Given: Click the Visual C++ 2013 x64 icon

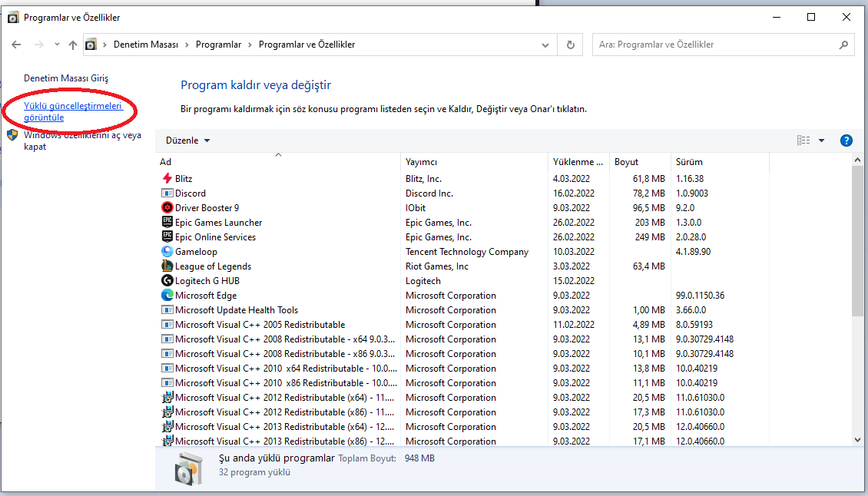Looking at the screenshot, I should point(167,427).
